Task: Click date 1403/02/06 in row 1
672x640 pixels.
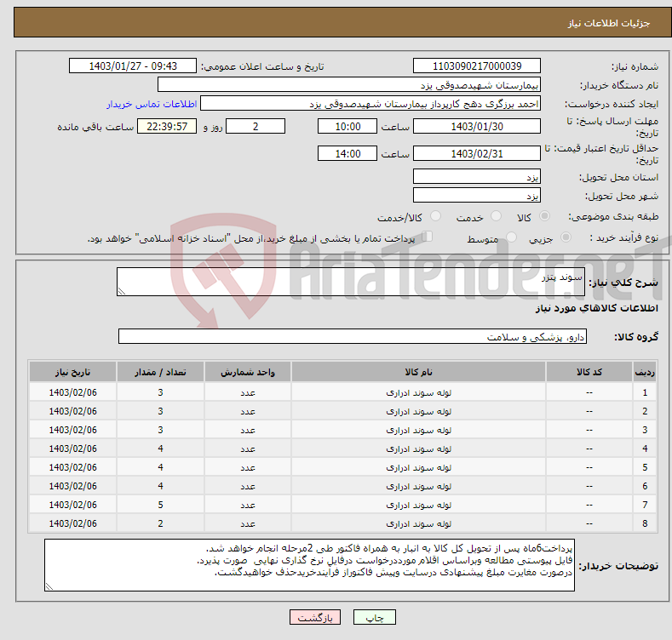Action: point(73,392)
